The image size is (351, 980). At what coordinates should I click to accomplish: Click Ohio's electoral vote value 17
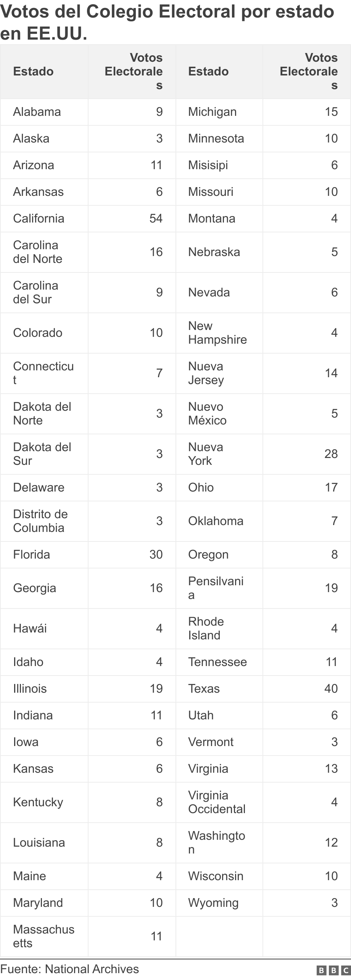click(x=331, y=487)
